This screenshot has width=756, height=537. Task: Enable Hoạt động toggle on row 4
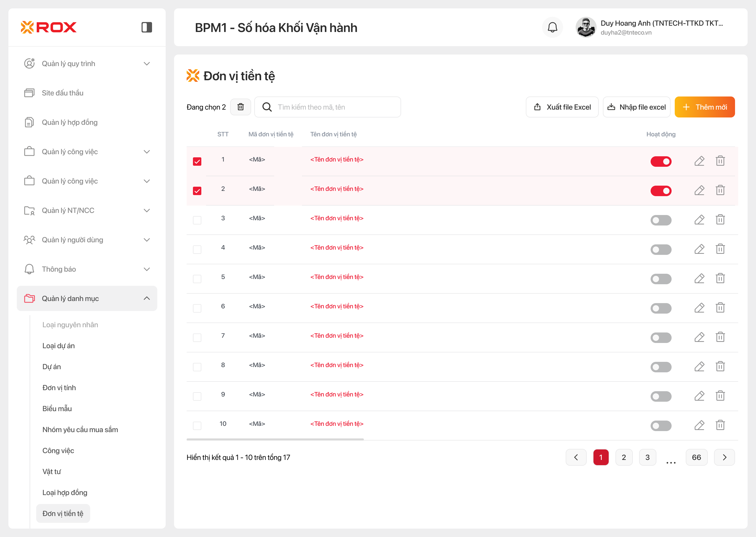coord(661,249)
